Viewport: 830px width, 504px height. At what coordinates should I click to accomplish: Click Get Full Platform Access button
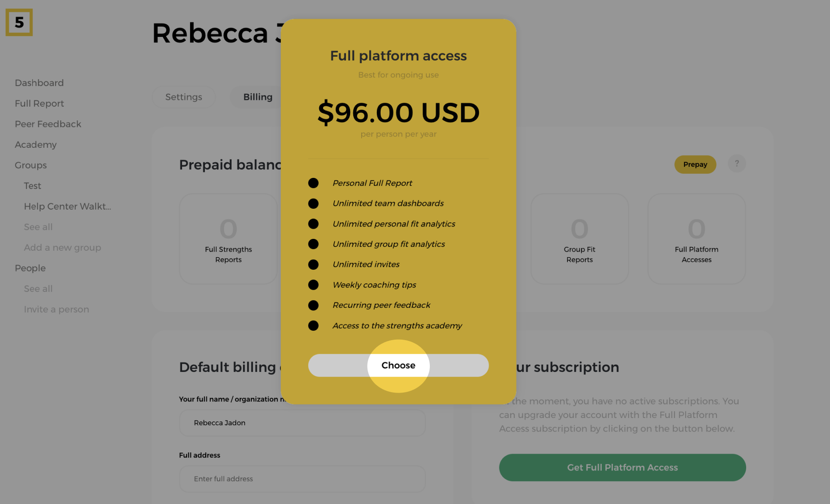(x=622, y=468)
